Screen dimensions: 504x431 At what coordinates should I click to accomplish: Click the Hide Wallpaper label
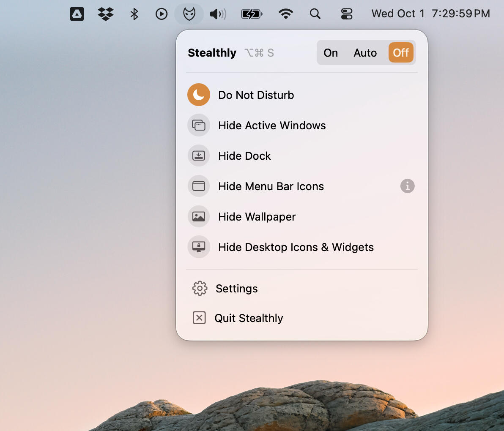257,217
